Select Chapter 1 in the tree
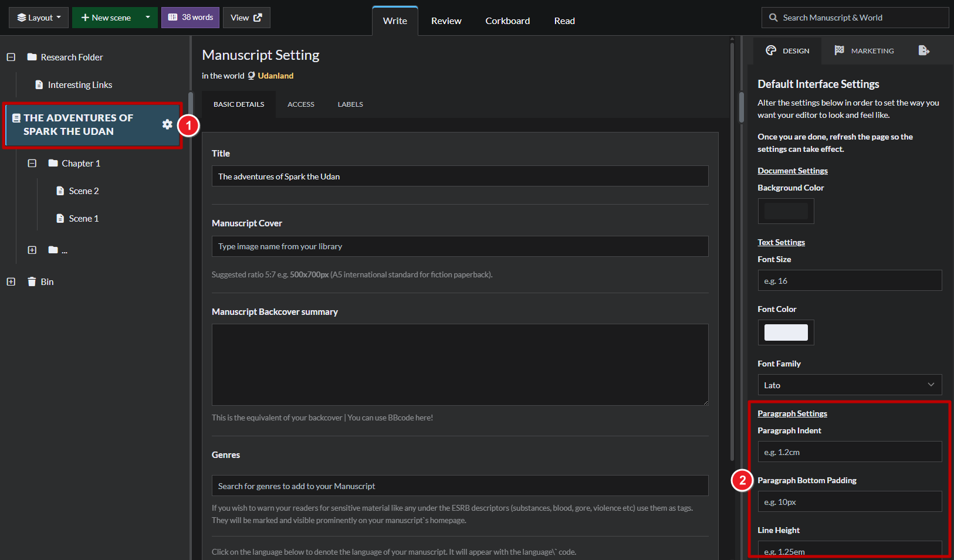This screenshot has height=560, width=954. tap(81, 163)
